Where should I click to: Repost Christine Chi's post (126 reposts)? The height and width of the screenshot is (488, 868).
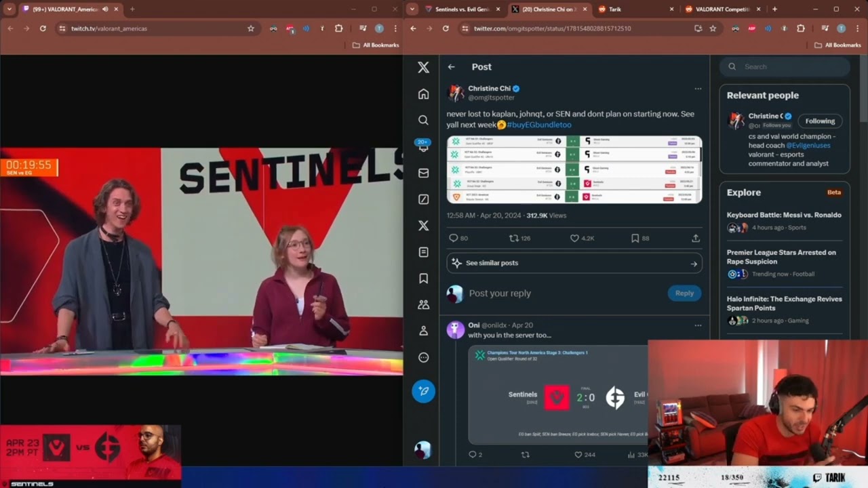(513, 239)
